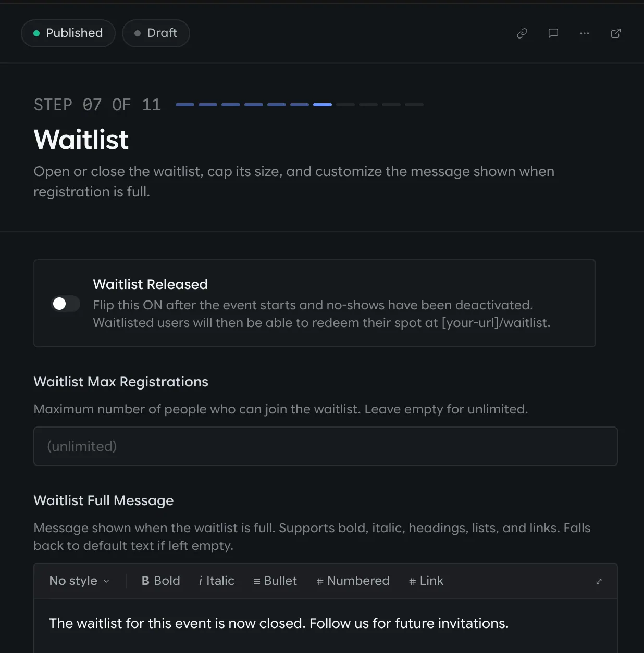
Task: Open in new window icon
Action: pos(616,33)
